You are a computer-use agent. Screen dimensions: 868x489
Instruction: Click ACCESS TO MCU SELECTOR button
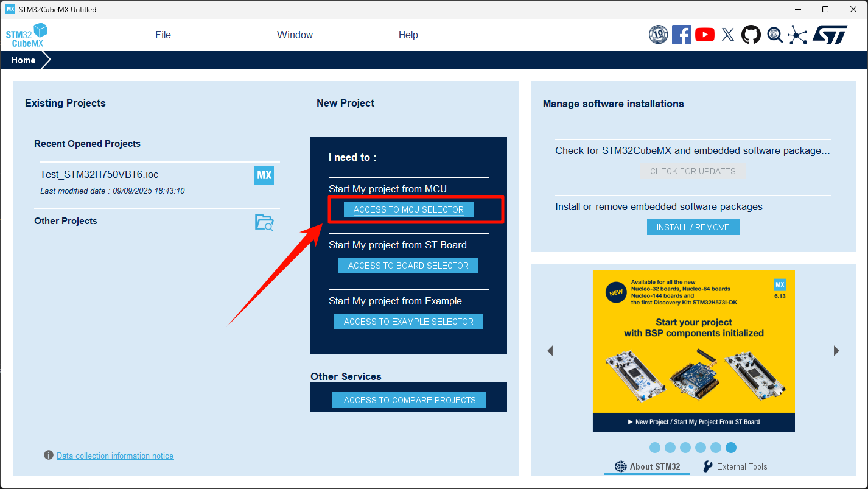click(408, 209)
